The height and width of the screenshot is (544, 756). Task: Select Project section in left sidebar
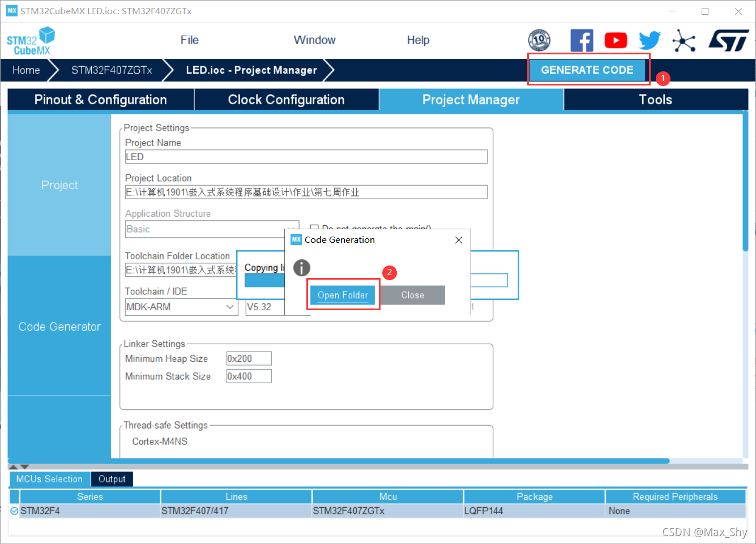tap(59, 185)
